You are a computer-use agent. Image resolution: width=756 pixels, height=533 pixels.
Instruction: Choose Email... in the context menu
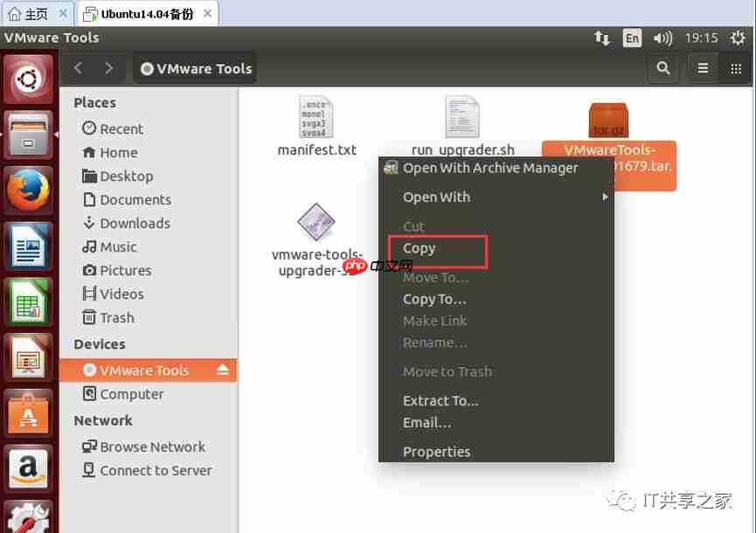tap(496, 423)
